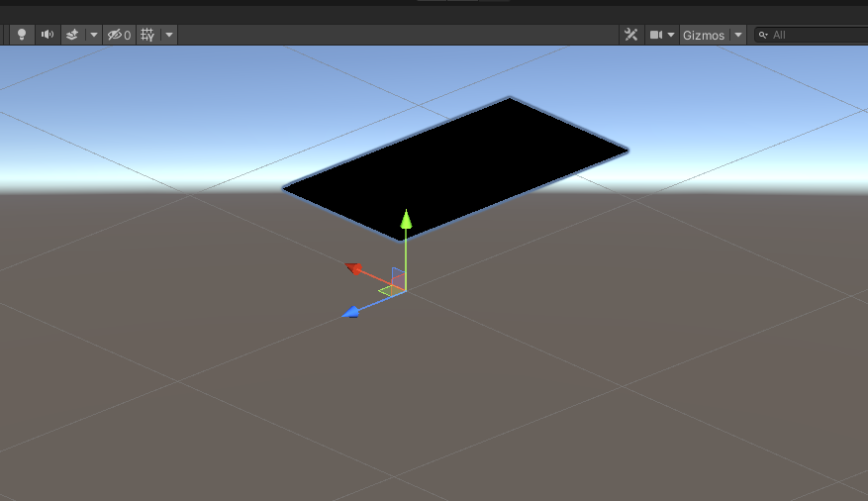Open the Gizmos dropdown arrow
Screen dimensions: 868x501
click(738, 35)
